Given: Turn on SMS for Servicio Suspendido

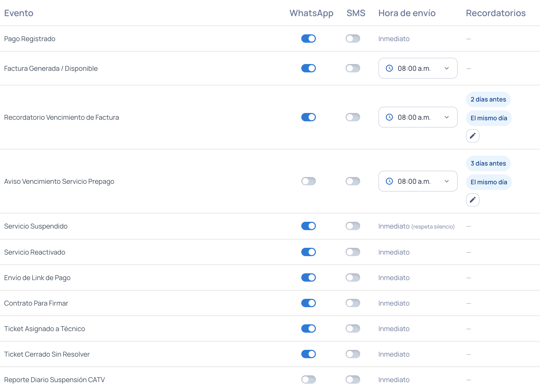Looking at the screenshot, I should 353,226.
